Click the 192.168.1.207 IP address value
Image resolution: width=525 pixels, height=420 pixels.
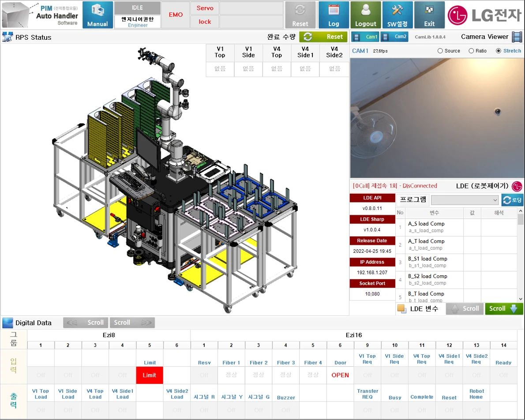372,272
